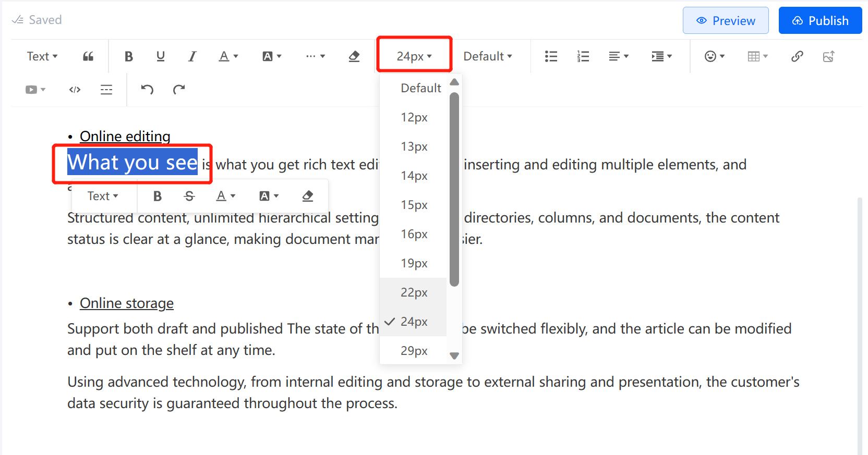Screen dimensions: 868x455
Task: Toggle bold in the main toolbar
Action: click(x=129, y=56)
